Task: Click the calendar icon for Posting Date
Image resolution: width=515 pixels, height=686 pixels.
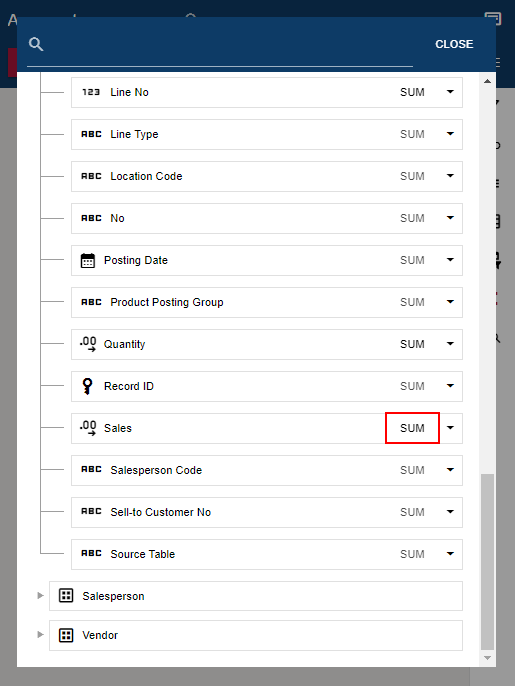Action: click(88, 260)
